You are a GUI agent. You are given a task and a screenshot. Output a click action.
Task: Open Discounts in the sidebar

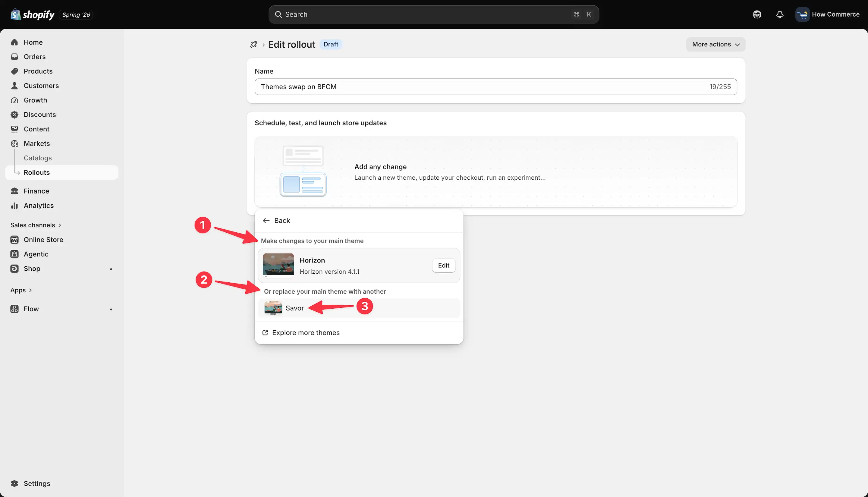[62, 115]
